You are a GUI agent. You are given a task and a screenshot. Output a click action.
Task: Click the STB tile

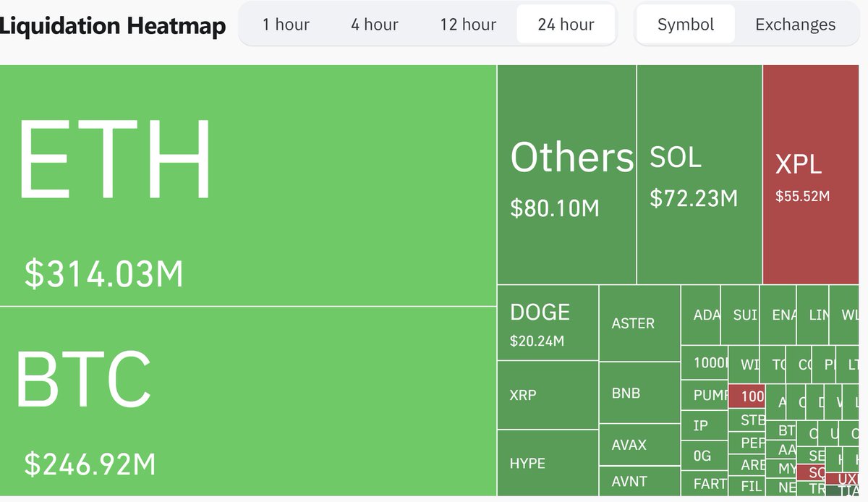tap(746, 420)
